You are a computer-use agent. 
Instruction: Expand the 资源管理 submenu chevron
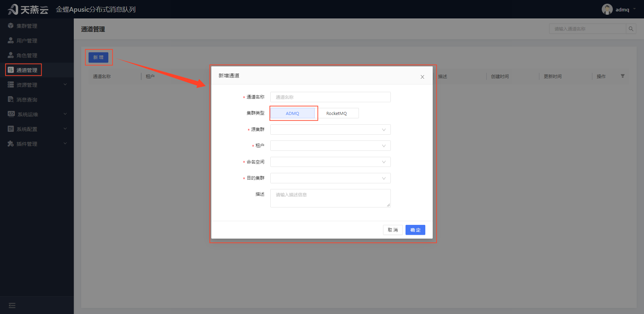[65, 84]
